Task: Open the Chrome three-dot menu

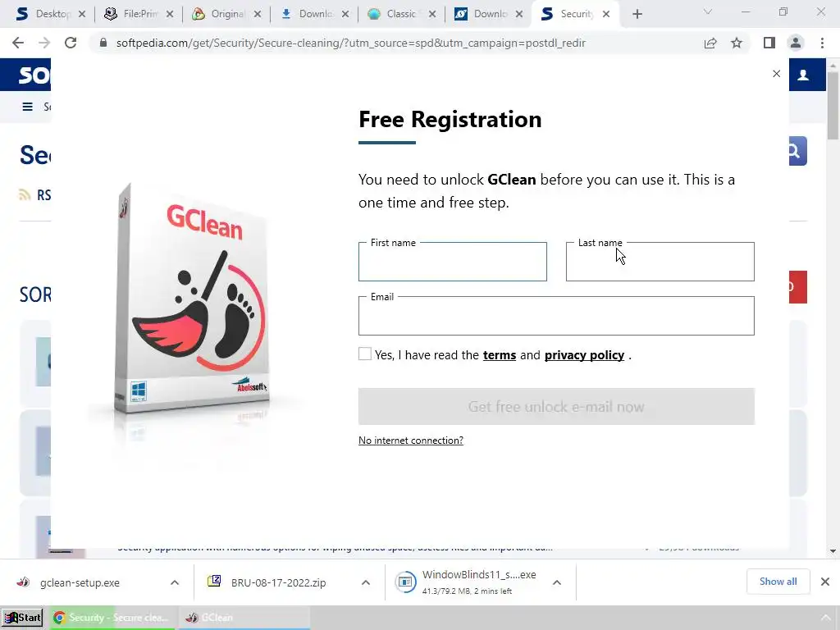Action: [x=822, y=43]
